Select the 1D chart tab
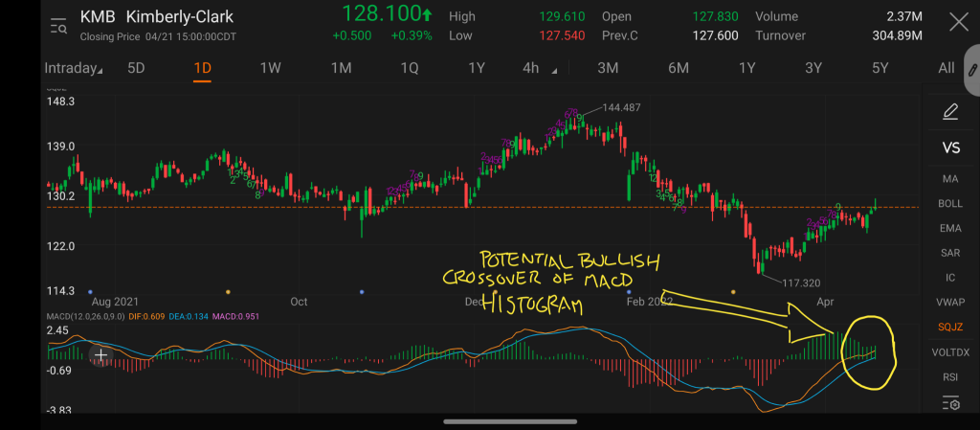This screenshot has height=430, width=980. [x=203, y=68]
